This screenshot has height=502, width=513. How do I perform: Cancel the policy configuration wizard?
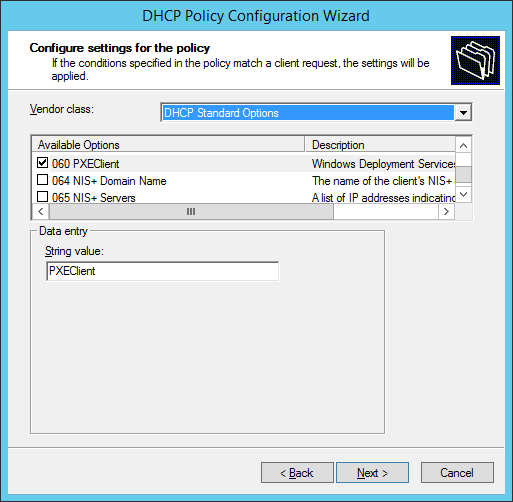[x=457, y=472]
